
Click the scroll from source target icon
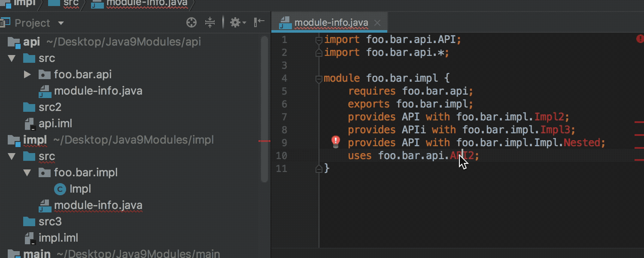point(191,23)
